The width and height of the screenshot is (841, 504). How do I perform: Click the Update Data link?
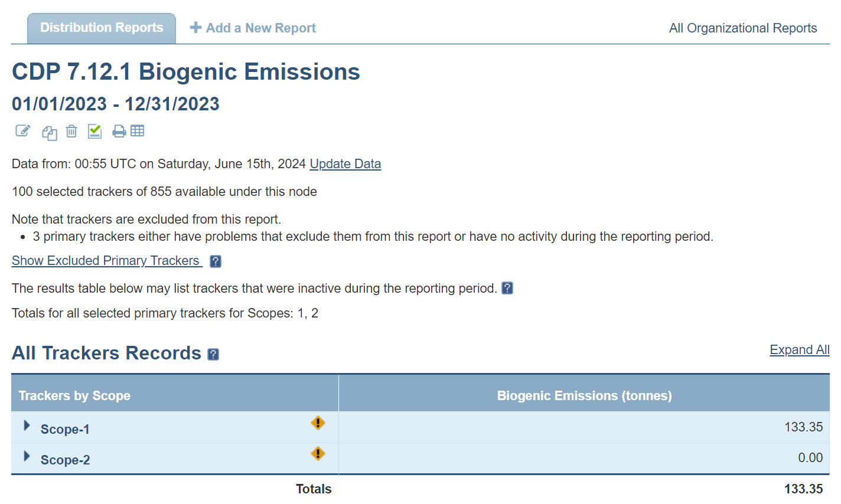(345, 164)
